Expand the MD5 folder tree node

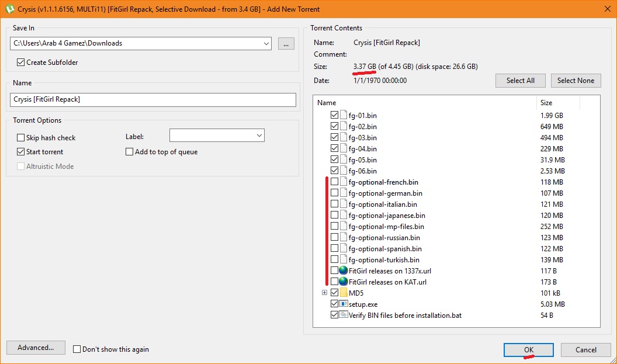pos(324,292)
